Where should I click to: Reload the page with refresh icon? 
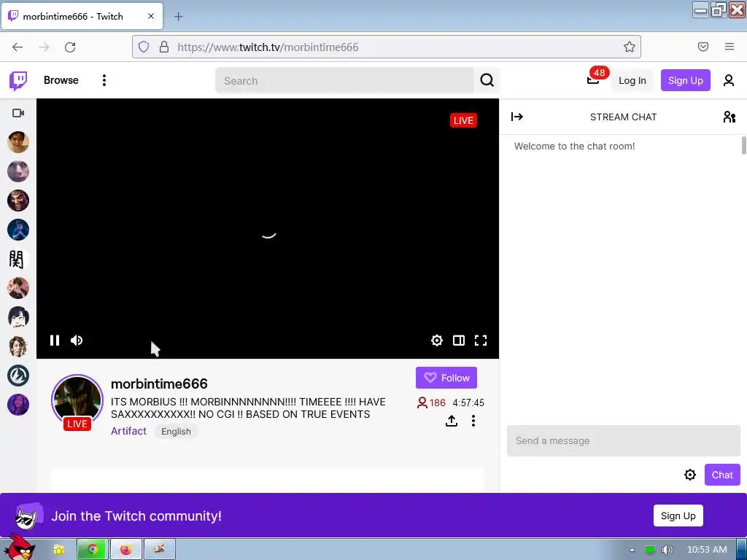[x=70, y=47]
